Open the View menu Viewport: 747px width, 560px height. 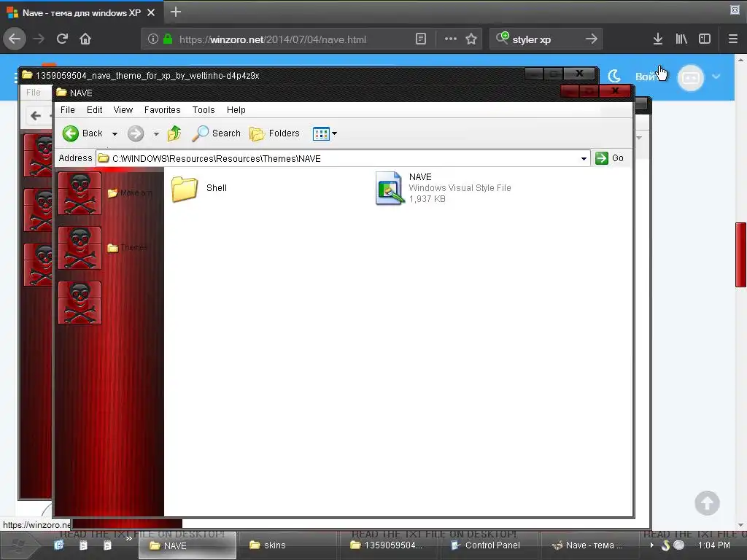tap(123, 110)
